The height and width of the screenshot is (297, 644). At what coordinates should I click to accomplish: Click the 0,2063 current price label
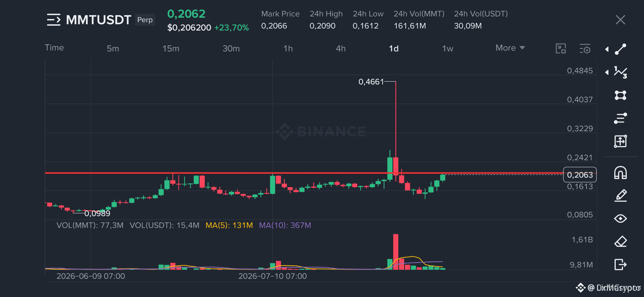point(580,175)
